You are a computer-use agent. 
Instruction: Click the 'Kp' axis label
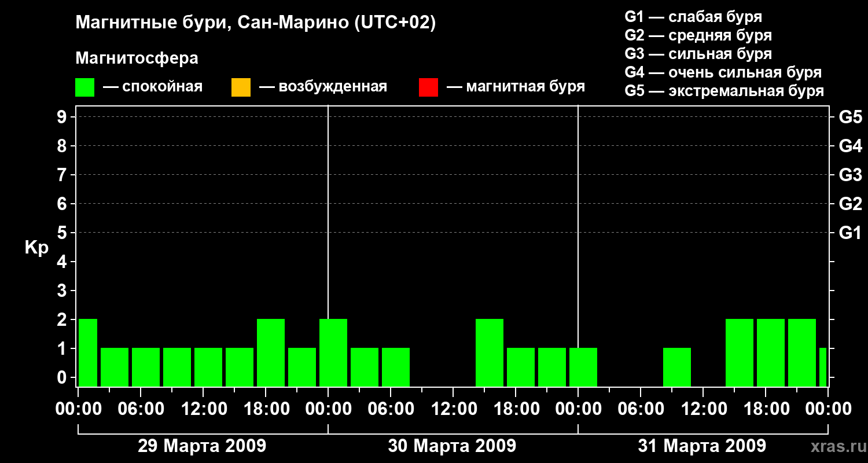pyautogui.click(x=36, y=248)
